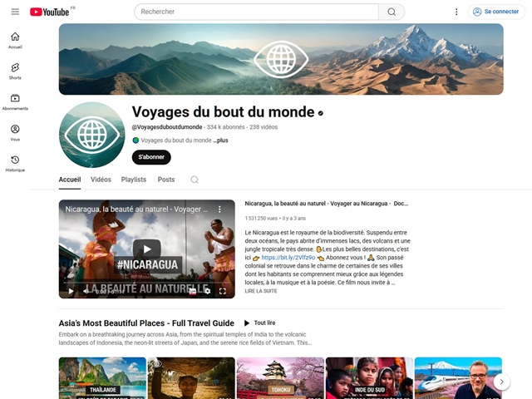532x399 pixels.
Task: Click the 1 531 250 vues text
Action: 261,218
